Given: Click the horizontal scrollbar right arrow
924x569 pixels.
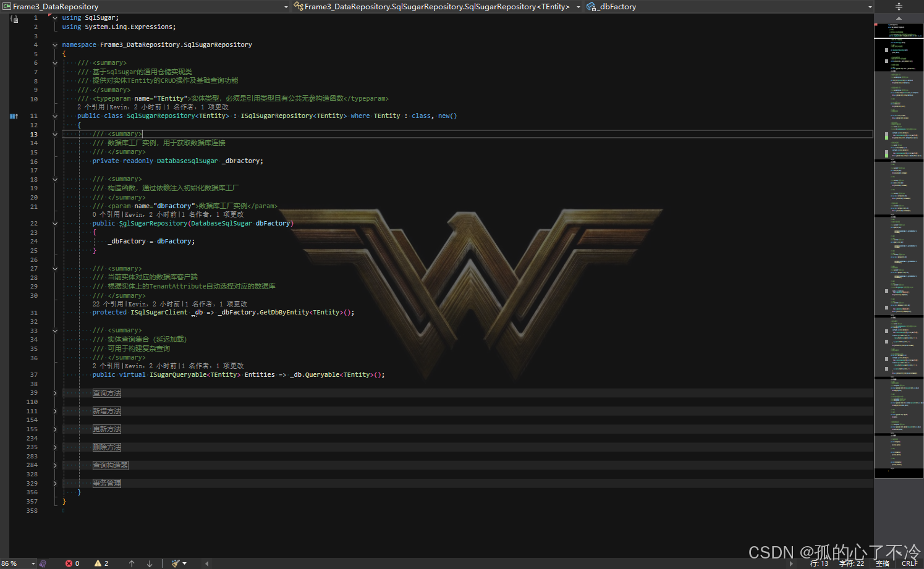Looking at the screenshot, I should tap(791, 563).
